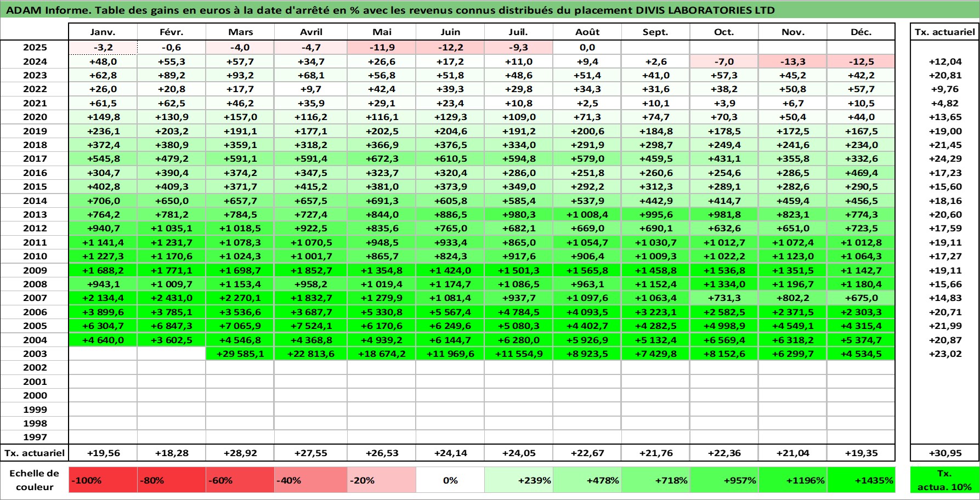Click the empty 2003 Janv. cell
Viewport: 980px width, 500px height.
(103, 354)
